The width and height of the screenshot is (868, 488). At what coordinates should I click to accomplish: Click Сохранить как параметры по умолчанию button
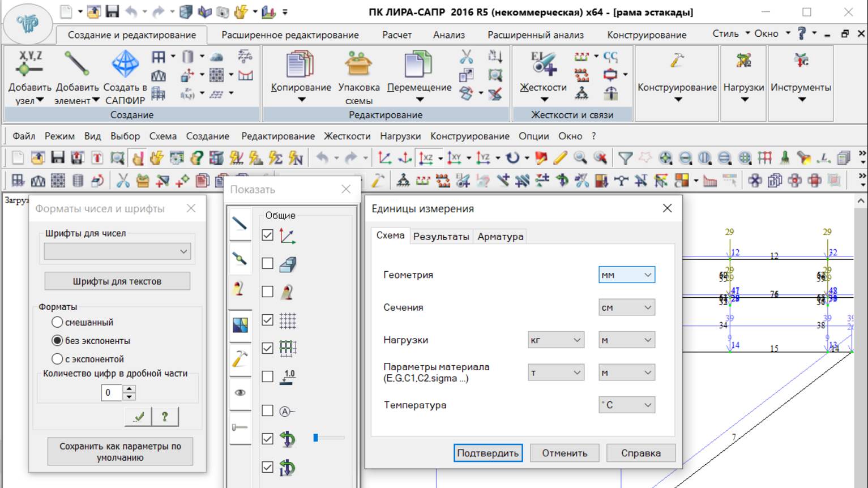tap(120, 452)
